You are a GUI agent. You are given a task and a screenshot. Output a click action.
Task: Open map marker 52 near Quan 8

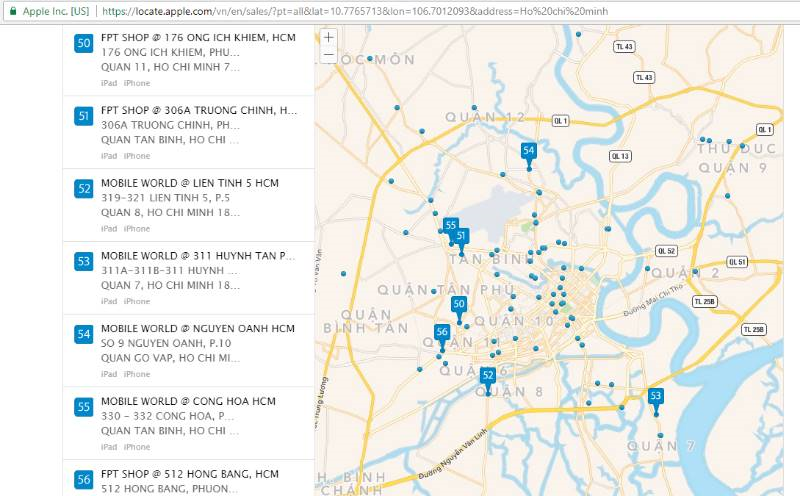pos(488,376)
